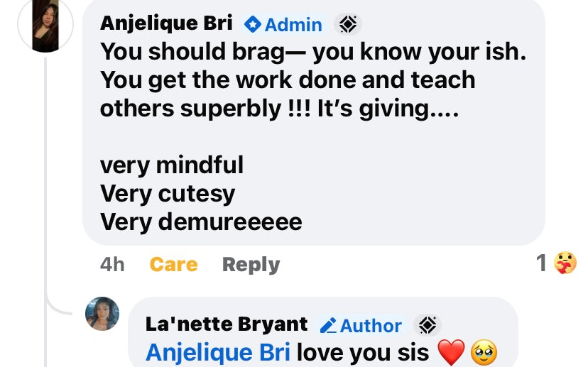The height and width of the screenshot is (367, 588).
Task: Click the La'nette Bryant author name
Action: click(x=227, y=324)
